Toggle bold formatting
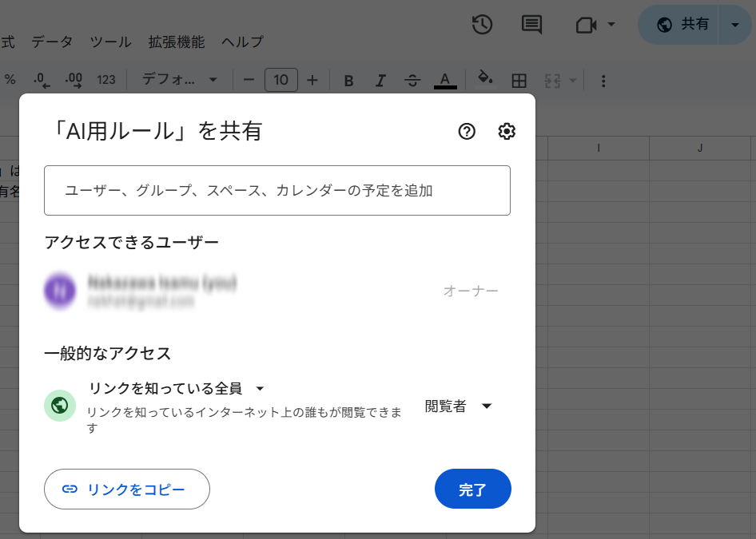Screen dimensions: 756x539 [x=348, y=80]
